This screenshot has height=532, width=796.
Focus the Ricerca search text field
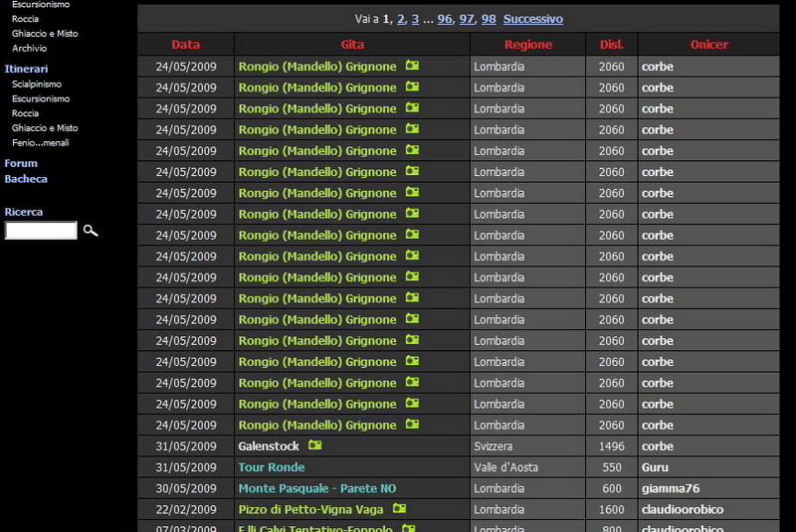point(41,231)
